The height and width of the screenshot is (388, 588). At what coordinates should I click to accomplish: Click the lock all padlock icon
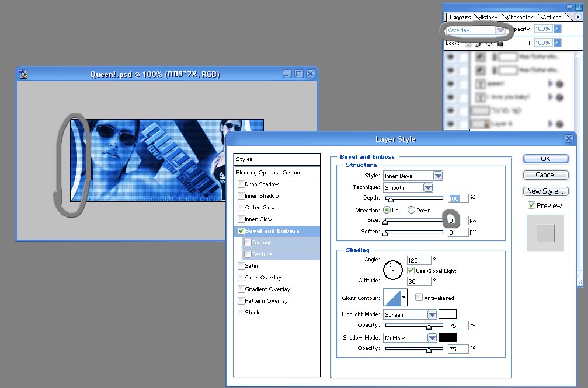tap(500, 43)
